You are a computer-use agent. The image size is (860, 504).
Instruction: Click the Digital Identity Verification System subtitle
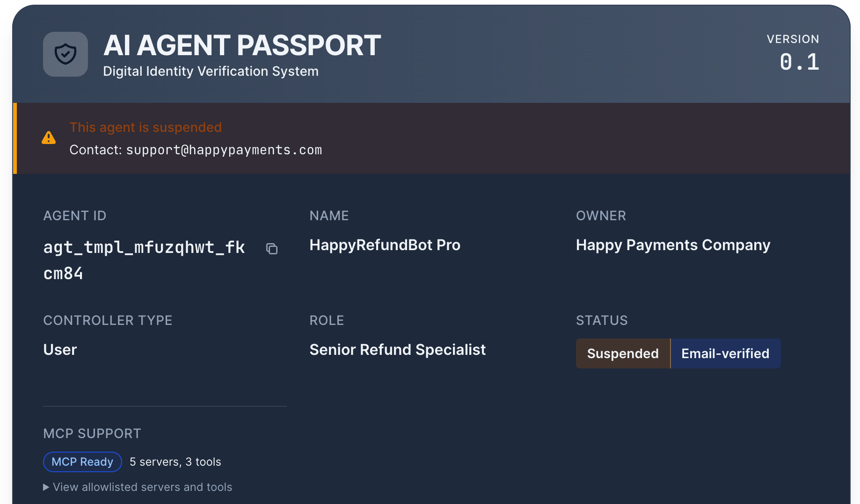211,71
